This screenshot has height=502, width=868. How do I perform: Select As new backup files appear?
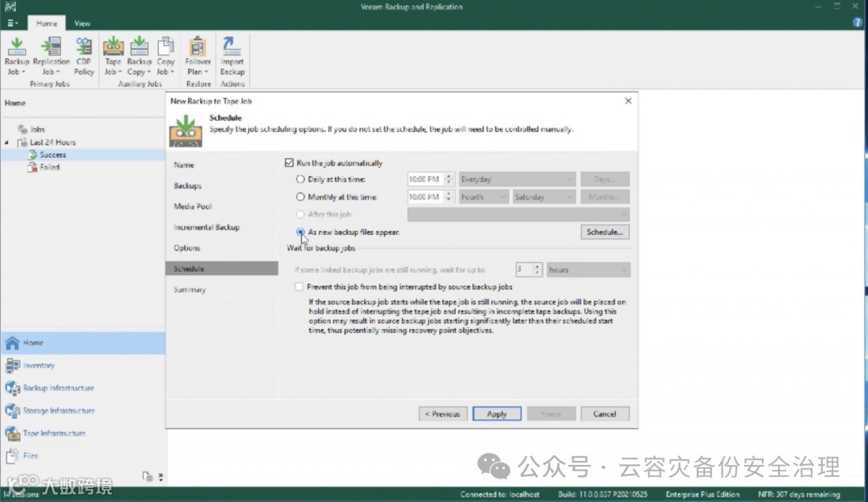click(300, 232)
